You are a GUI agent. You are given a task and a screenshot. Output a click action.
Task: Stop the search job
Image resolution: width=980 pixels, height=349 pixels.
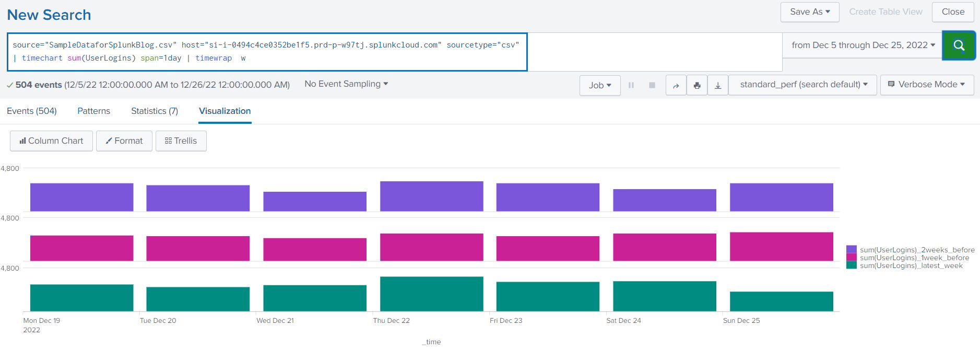[x=652, y=85]
